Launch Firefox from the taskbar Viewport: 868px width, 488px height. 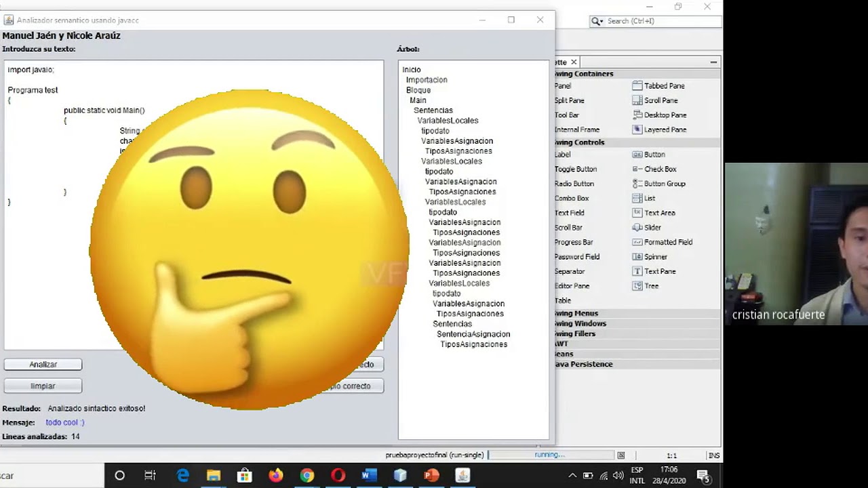point(276,476)
